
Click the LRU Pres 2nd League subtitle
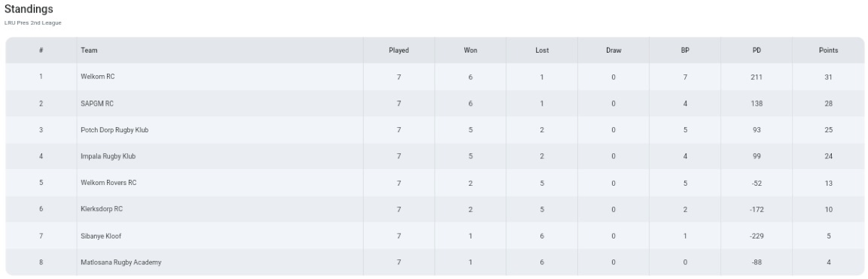[x=33, y=23]
